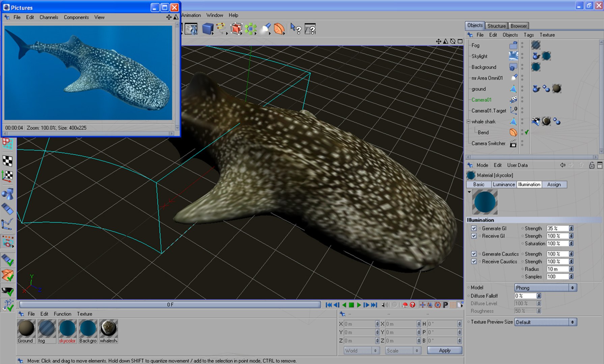Click the blue Cube primitive icon in toolbar
604x364 pixels.
click(208, 29)
